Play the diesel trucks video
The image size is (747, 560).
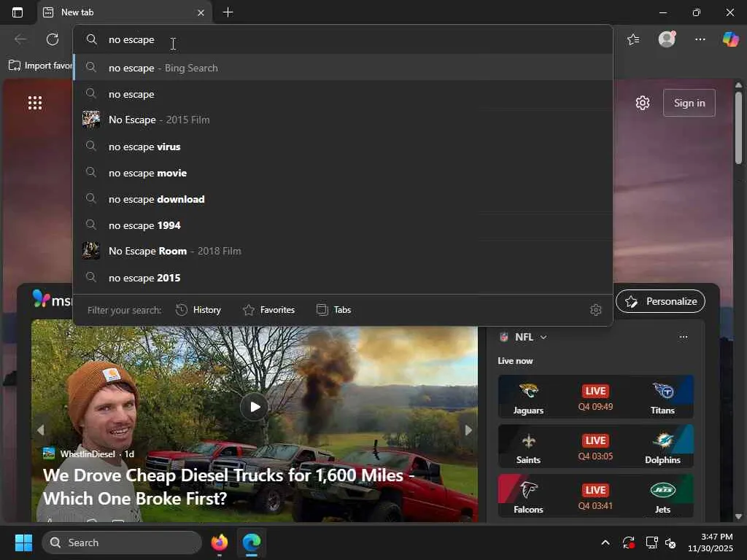pyautogui.click(x=255, y=407)
